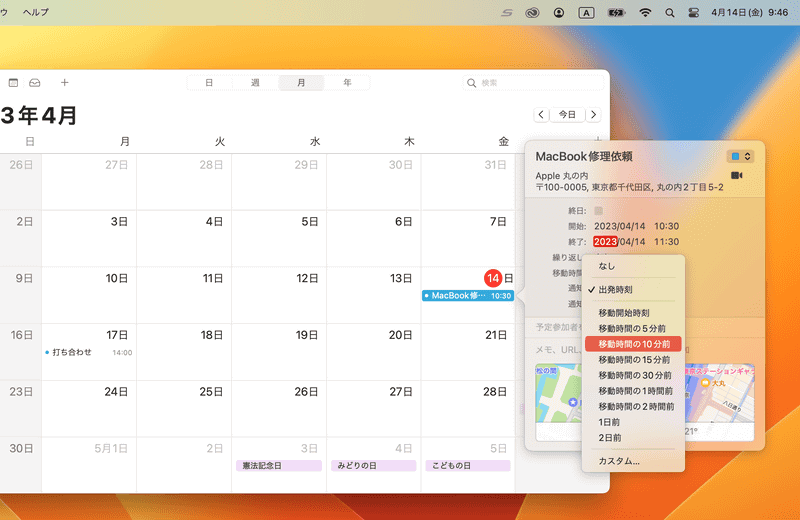Image resolution: width=800 pixels, height=520 pixels.
Task: Select the 26日 Wednesday cell
Action: click(x=279, y=409)
